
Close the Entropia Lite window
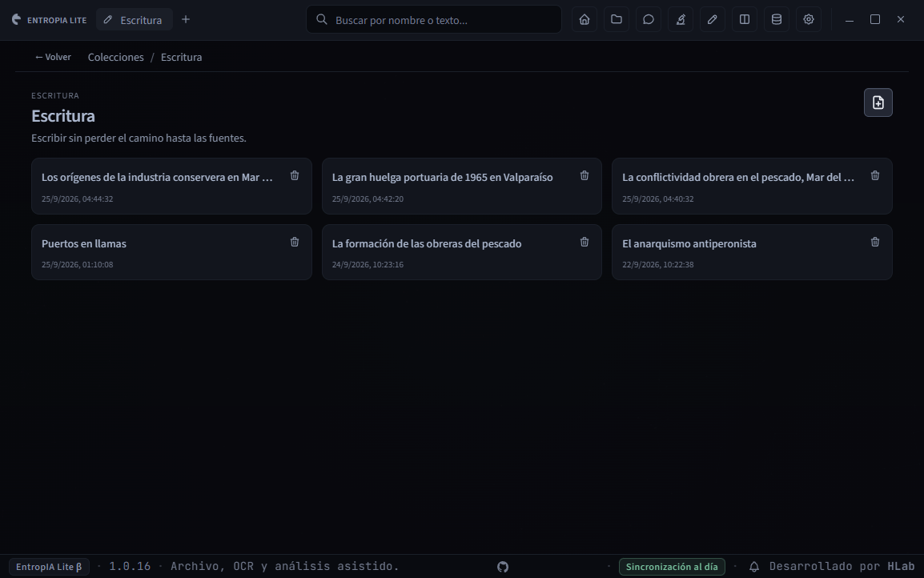click(901, 19)
